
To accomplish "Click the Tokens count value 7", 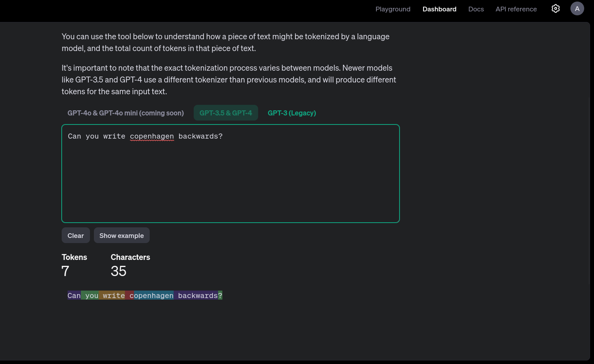I will 66,271.
